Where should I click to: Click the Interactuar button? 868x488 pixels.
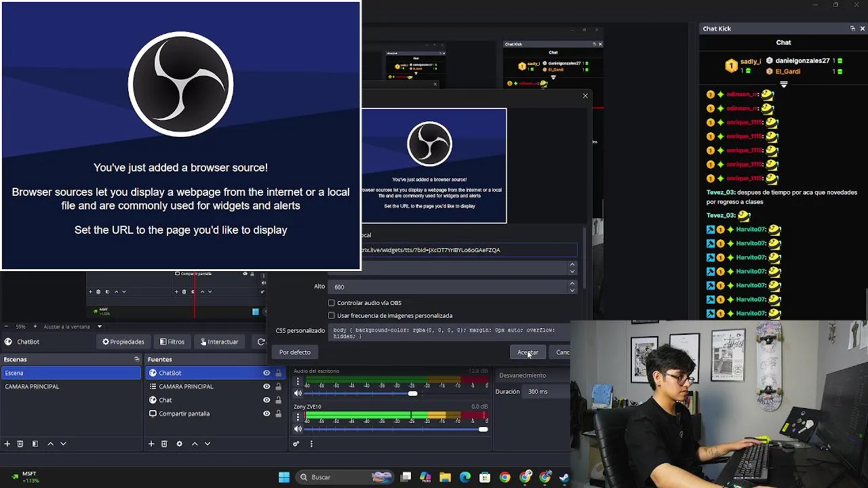(219, 342)
